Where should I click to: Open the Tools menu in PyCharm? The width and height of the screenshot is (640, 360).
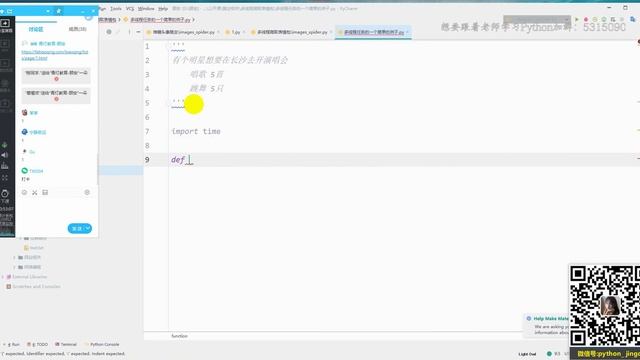tap(116, 9)
